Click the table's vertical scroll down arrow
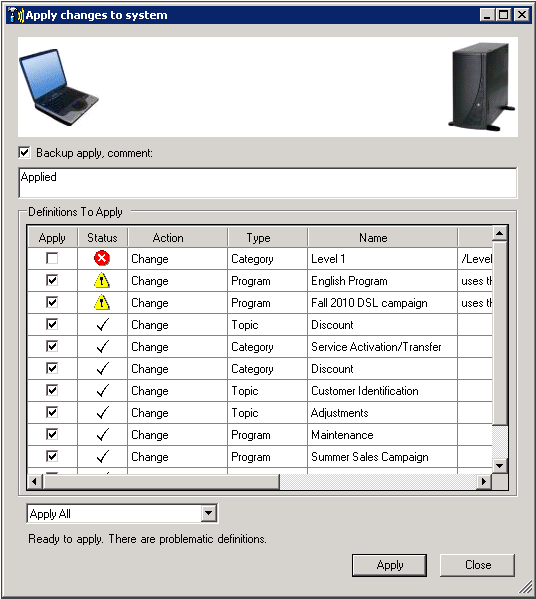 500,466
